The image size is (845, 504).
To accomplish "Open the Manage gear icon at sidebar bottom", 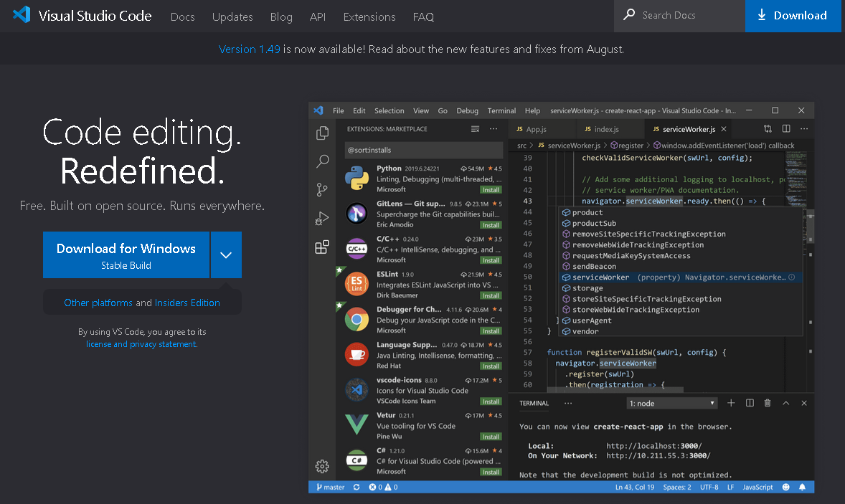I will coord(322,466).
